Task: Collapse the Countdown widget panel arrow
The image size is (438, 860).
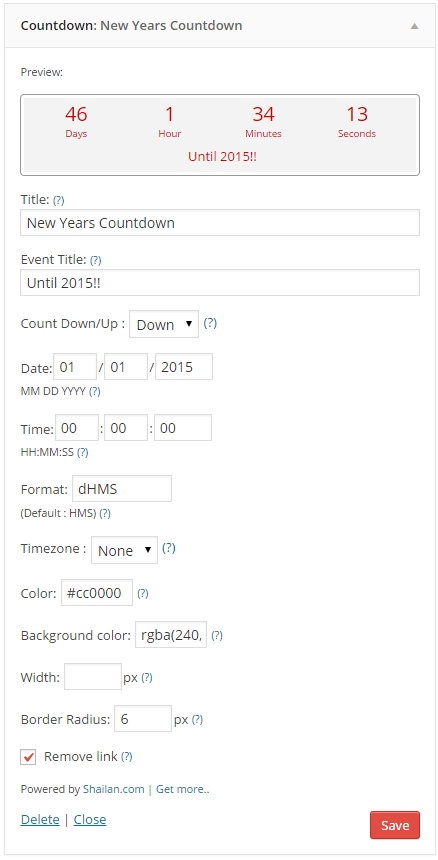Action: (x=415, y=26)
